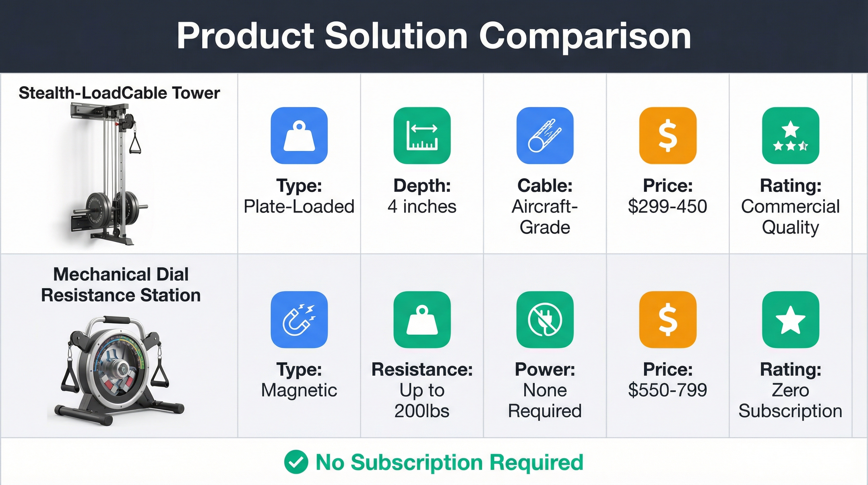Viewport: 868px width, 485px height.
Task: Click the green checkmark beside No Subscription Required
Action: (x=296, y=462)
